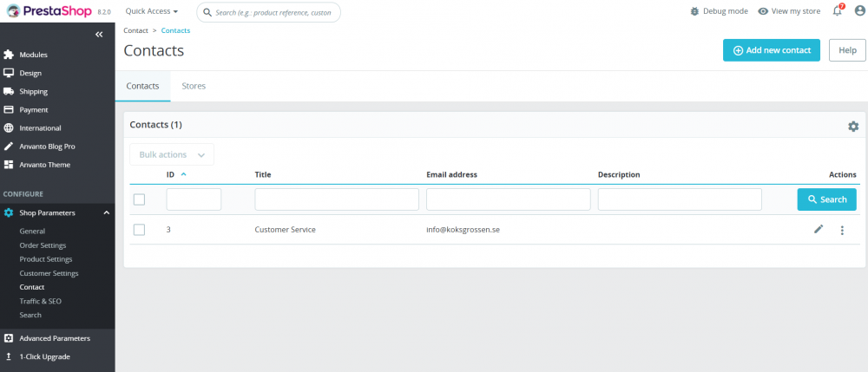Click the top global search field
The width and height of the screenshot is (868, 372).
tap(268, 11)
